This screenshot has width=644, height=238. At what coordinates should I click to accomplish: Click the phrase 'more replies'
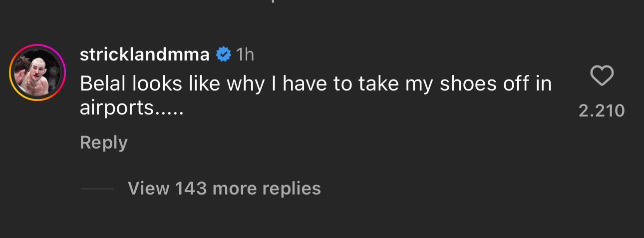pyautogui.click(x=267, y=188)
